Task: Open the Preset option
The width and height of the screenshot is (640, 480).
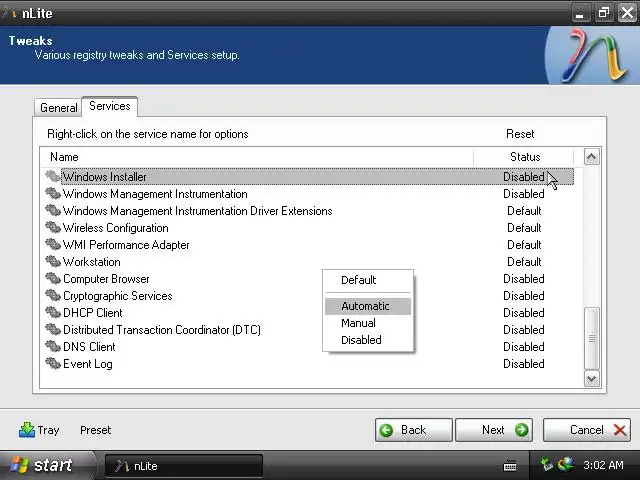Action: click(96, 430)
